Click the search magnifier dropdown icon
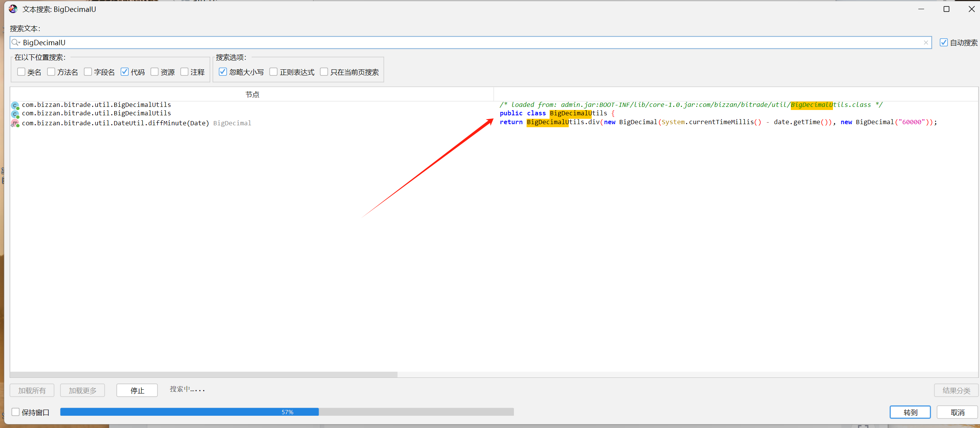Screen dimensions: 980x428 tap(16, 43)
